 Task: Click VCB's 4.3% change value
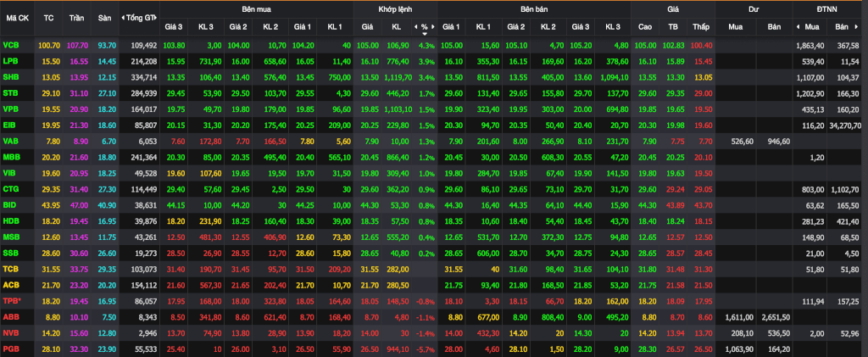[x=427, y=45]
